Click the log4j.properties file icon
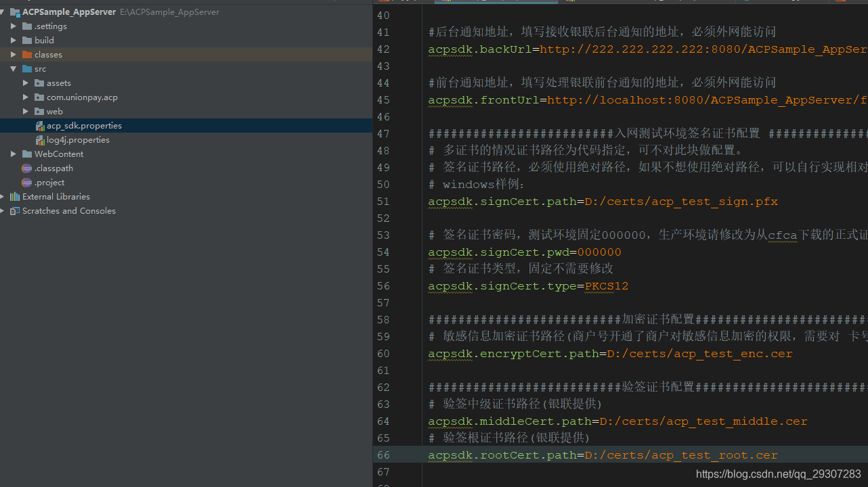868x487 pixels. (x=40, y=140)
